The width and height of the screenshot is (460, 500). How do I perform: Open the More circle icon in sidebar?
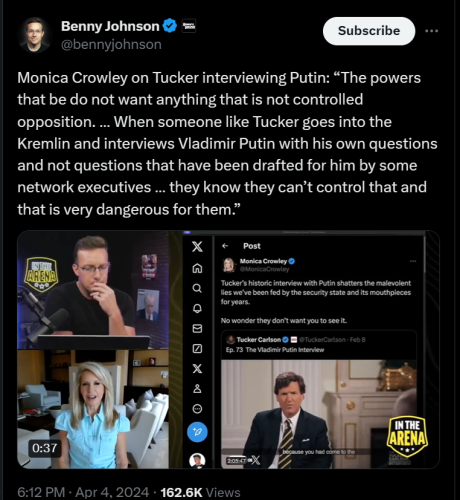click(197, 409)
